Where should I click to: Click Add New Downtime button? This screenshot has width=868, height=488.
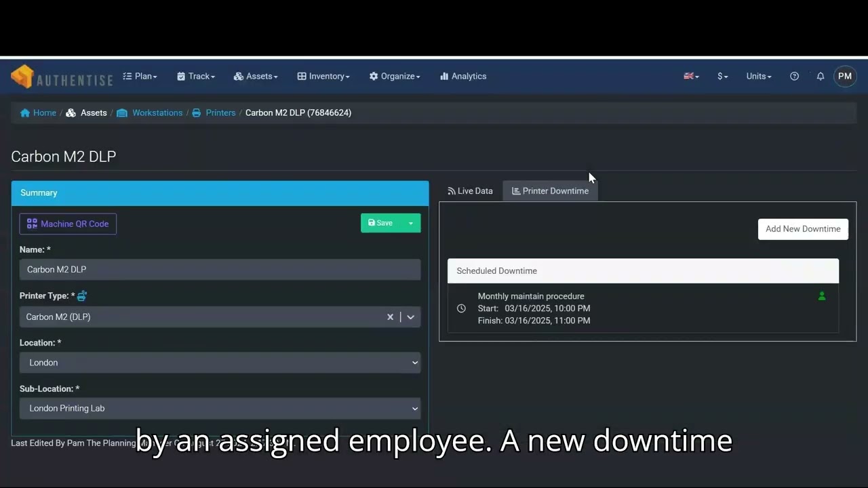point(803,229)
